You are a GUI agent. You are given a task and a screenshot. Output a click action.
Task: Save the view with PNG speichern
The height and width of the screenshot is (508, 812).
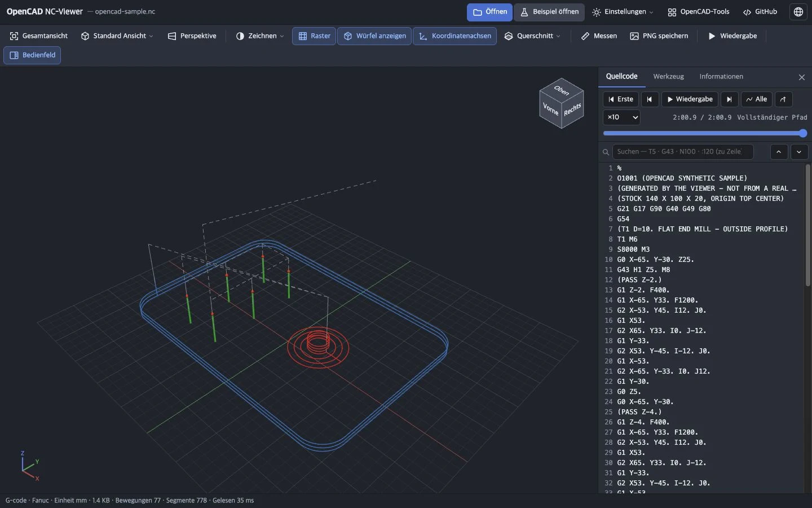pyautogui.click(x=659, y=36)
